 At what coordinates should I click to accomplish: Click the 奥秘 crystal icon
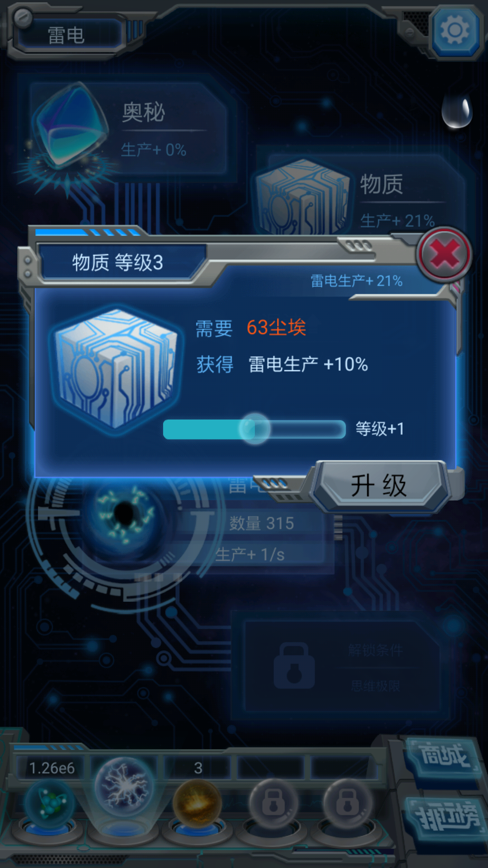[x=70, y=127]
